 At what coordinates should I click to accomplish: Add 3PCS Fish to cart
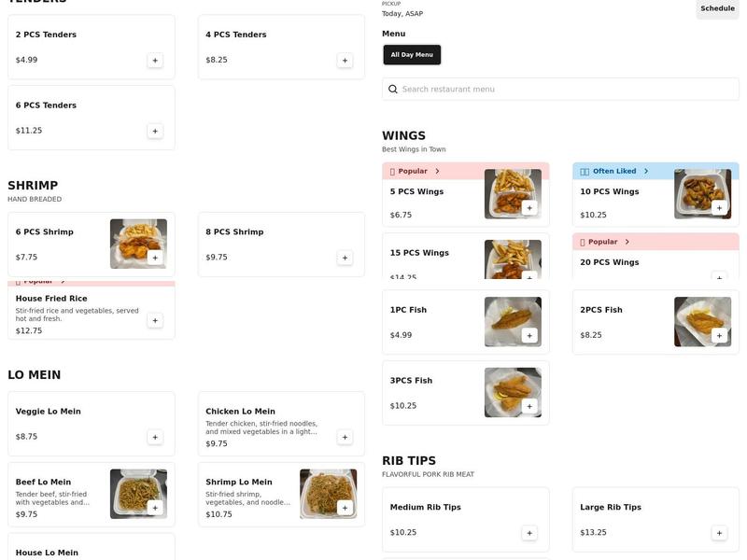[529, 406]
